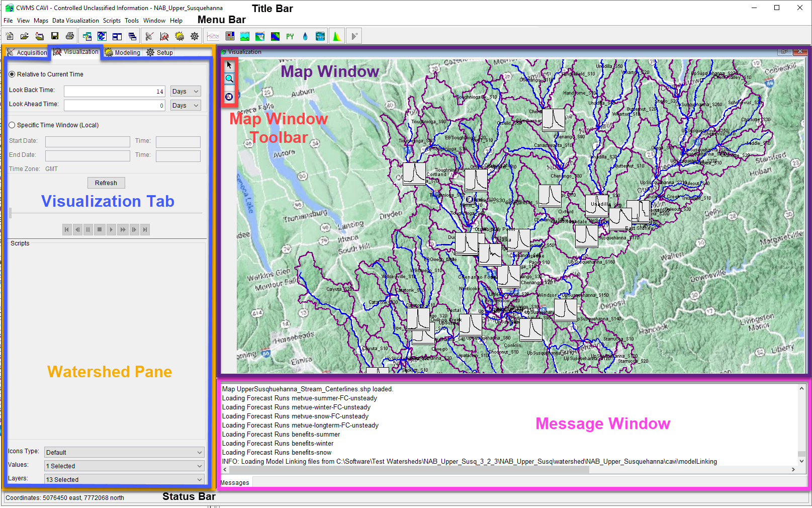Click the blue water-drop toolbar icon
Viewport: 812px width, 508px height.
point(305,36)
